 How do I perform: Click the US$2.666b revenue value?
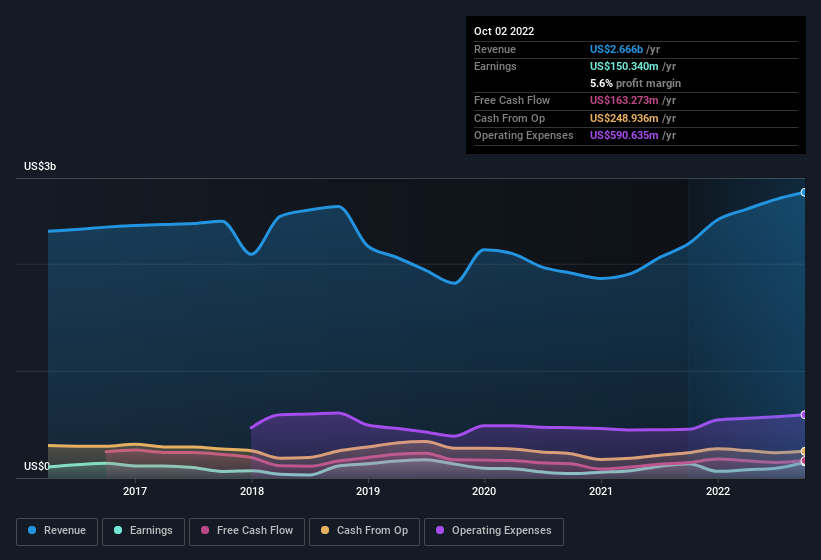pos(616,49)
